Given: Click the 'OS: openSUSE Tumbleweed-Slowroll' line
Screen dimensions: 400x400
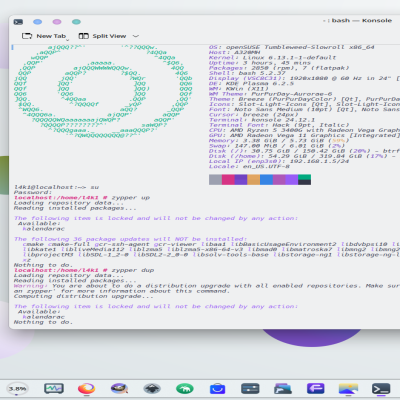Looking at the screenshot, I should tap(292, 47).
